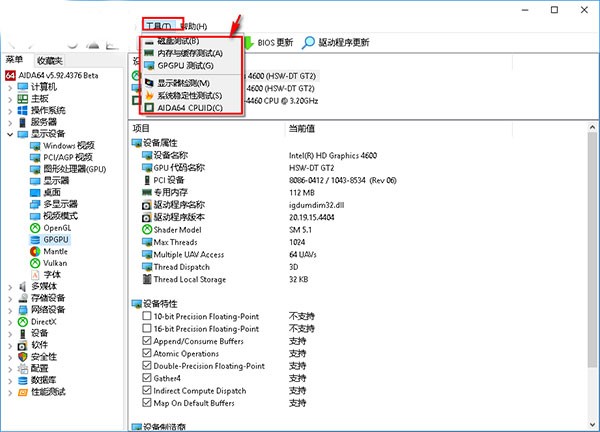Image resolution: width=600 pixels, height=432 pixels.
Task: Select the OpenGL item icon in tree
Action: pos(34,228)
